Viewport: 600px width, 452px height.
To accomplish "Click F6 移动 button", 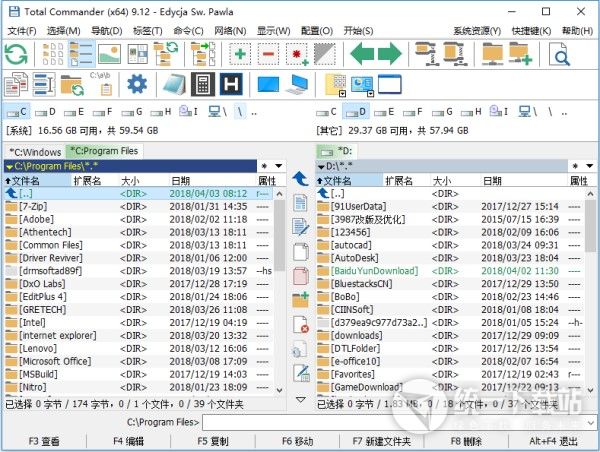I will (297, 441).
